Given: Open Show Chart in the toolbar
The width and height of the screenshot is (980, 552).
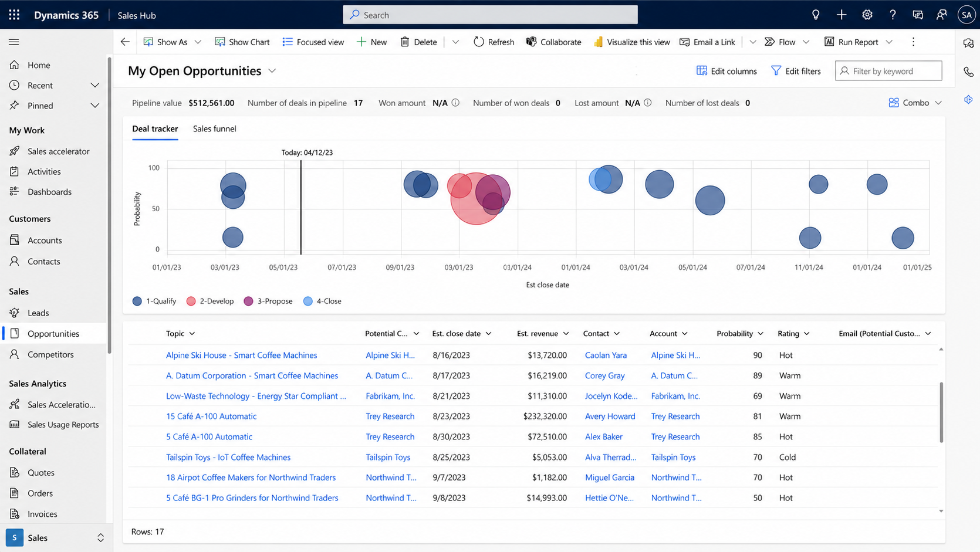Looking at the screenshot, I should pyautogui.click(x=242, y=42).
